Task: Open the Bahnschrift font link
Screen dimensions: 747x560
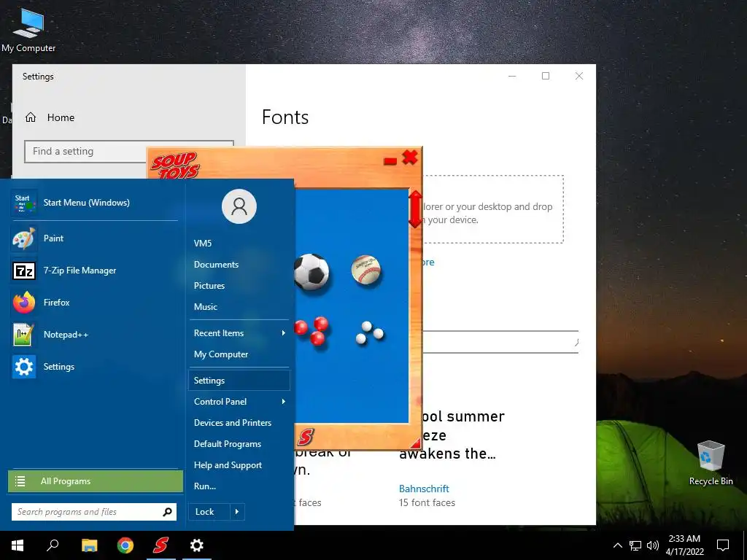Action: click(x=424, y=489)
